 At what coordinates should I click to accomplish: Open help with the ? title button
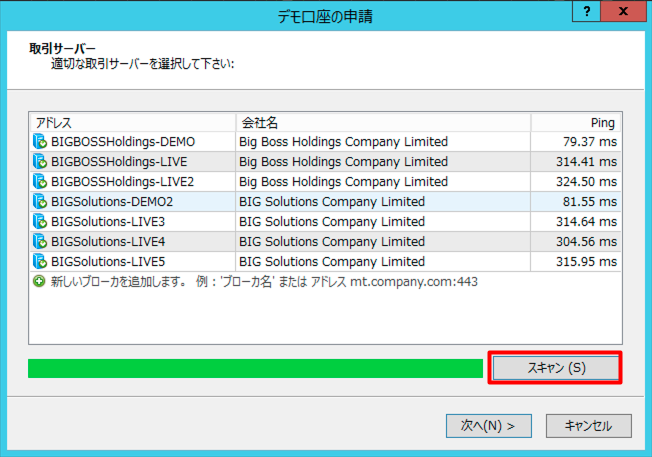point(587,11)
